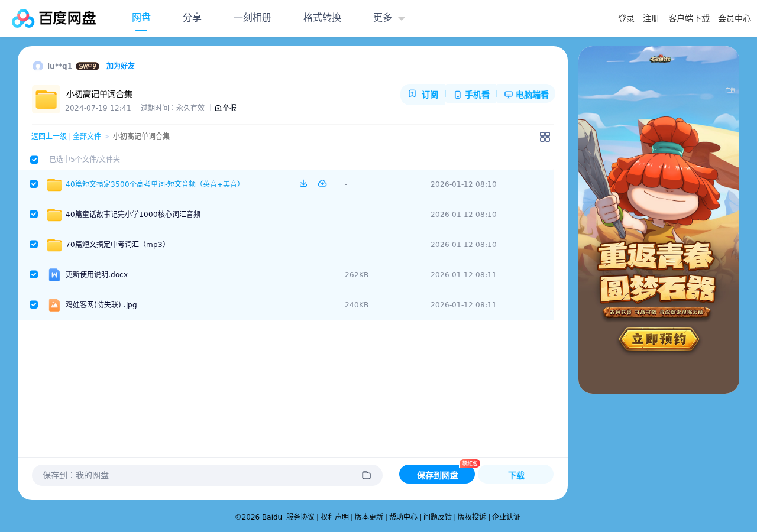Click folder icon of 70篇短文搞定中考词汇
Screen dimensions: 757x532
54,245
